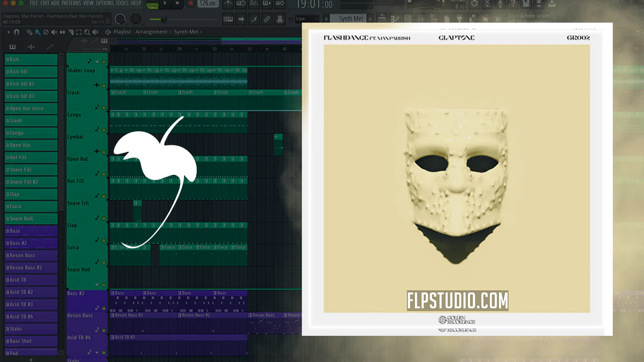Select the Bass Shot pattern
644x362 pixels.
pyautogui.click(x=31, y=341)
